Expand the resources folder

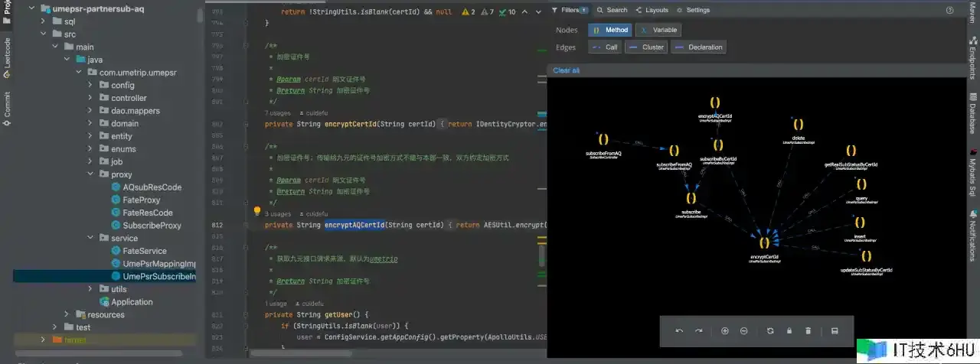pyautogui.click(x=67, y=314)
